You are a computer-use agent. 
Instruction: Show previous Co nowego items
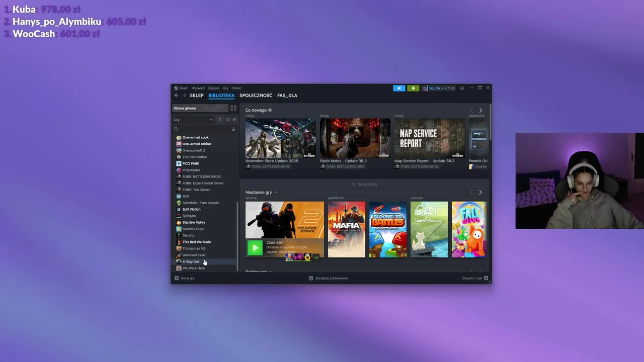point(471,110)
